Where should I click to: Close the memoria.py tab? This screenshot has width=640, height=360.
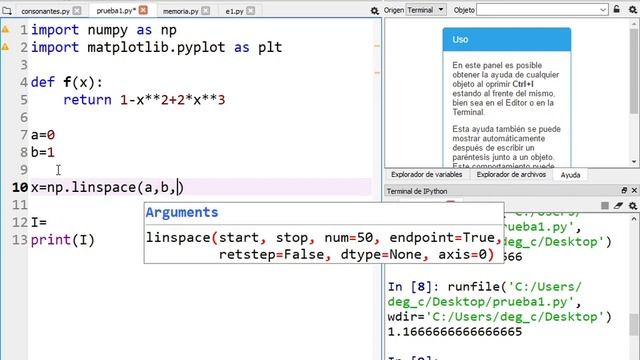tap(206, 11)
